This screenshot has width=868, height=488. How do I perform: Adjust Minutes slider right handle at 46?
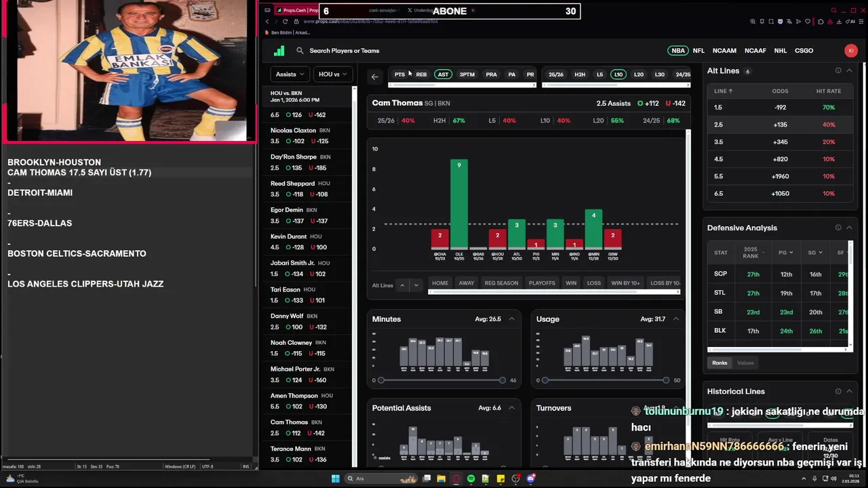[502, 380]
